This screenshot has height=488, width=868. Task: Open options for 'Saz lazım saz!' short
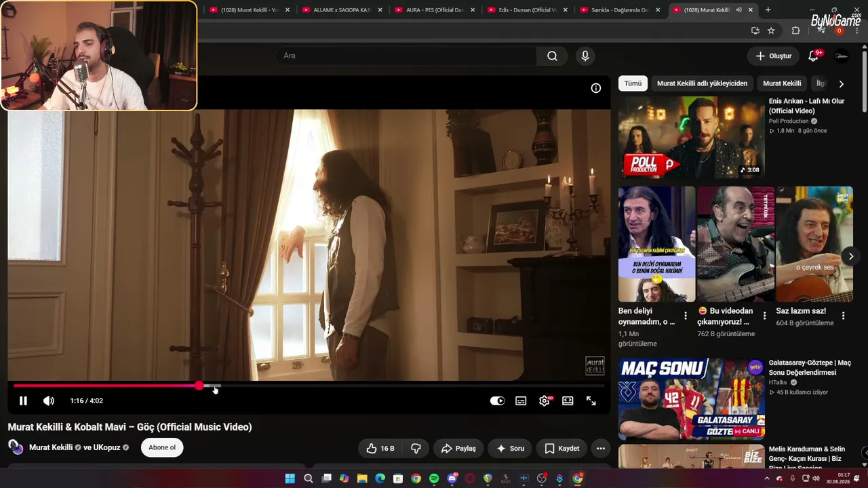[843, 316]
